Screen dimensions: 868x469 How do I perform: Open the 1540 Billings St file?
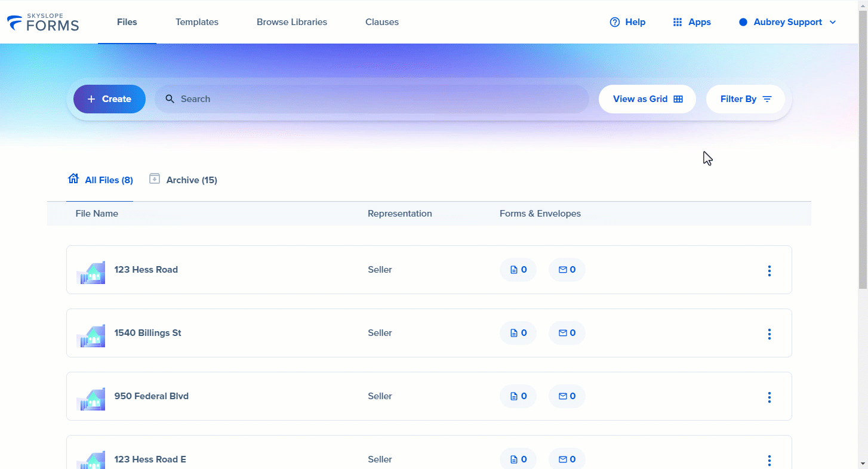148,333
